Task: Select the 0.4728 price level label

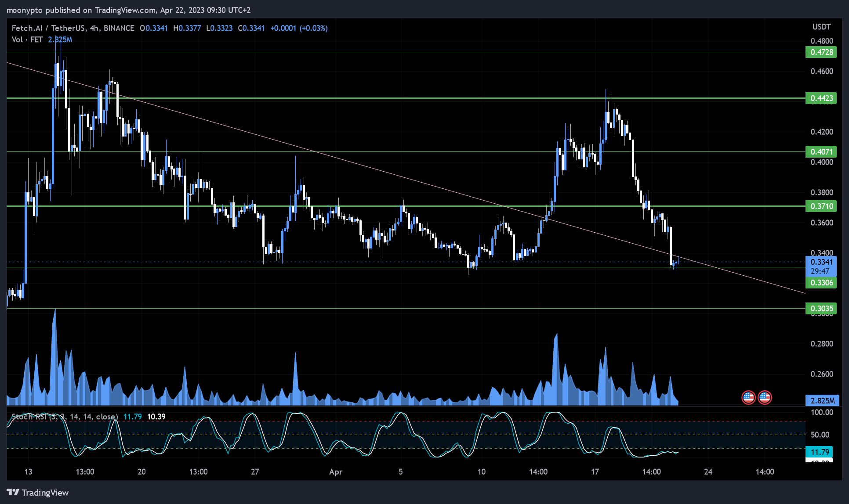Action: tap(821, 52)
